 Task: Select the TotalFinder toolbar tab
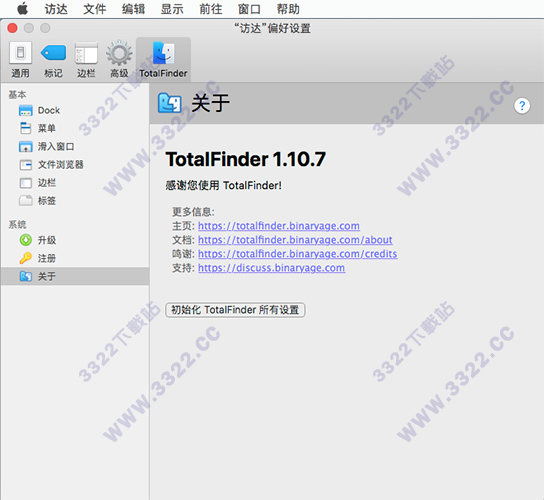[x=163, y=59]
